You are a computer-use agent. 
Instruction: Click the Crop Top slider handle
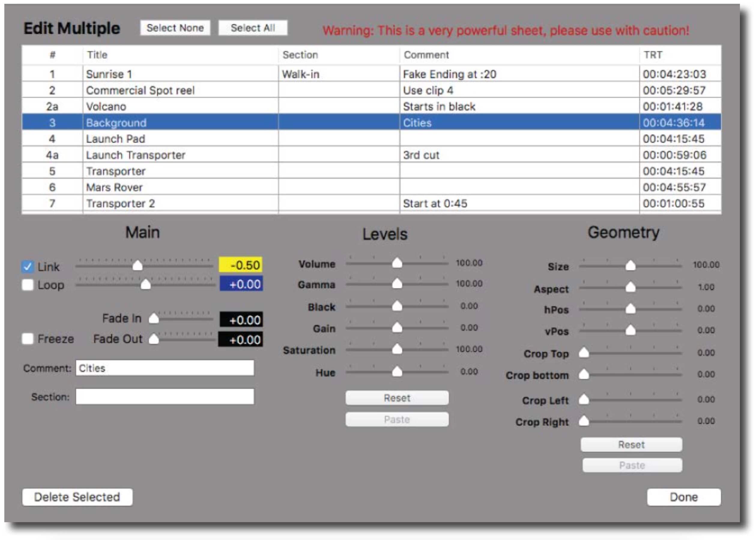tap(584, 353)
